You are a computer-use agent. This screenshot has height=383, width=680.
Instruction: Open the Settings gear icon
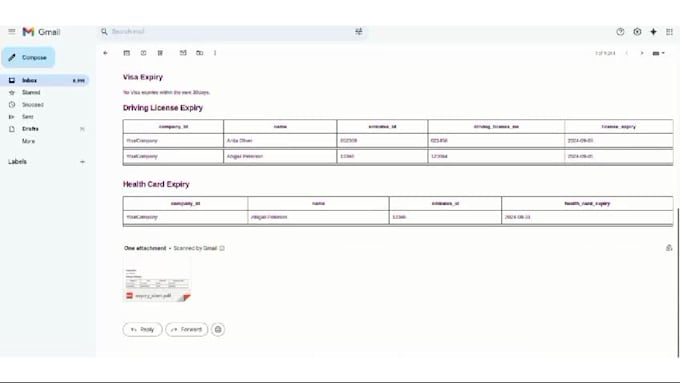[x=637, y=32]
